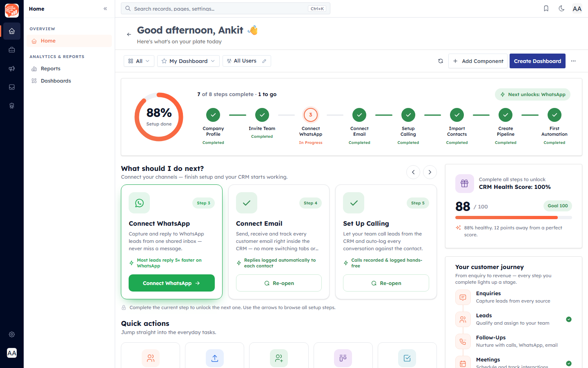Open the three-dot more options menu
Viewport: 588px width, 368px height.
click(573, 61)
